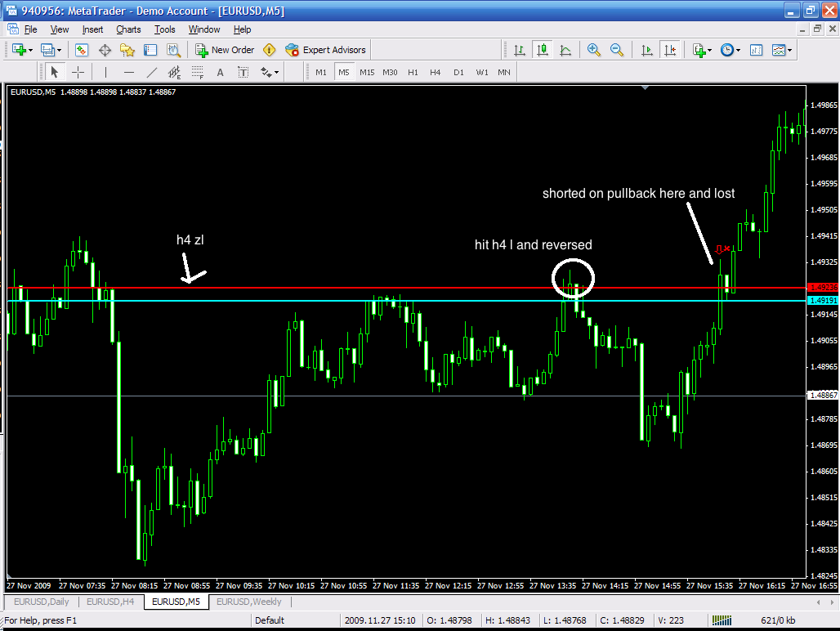
Task: Open the Charts menu
Action: coord(128,29)
